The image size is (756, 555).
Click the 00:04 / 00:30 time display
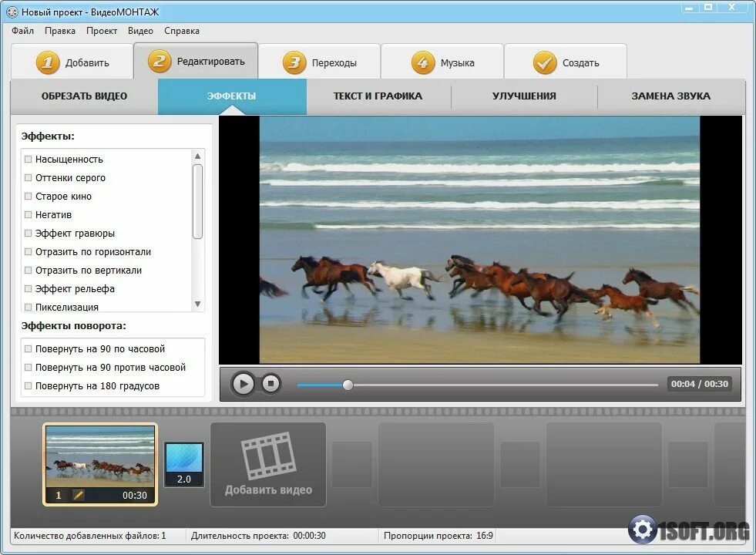click(x=700, y=384)
